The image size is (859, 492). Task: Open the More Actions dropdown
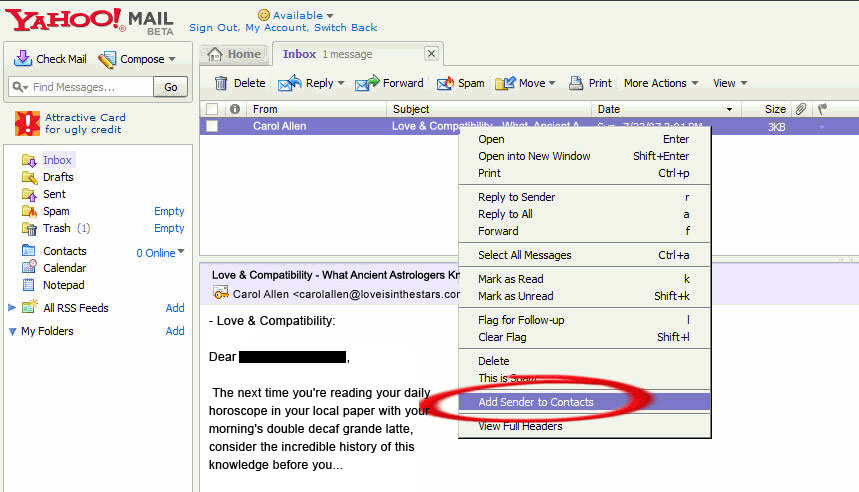tap(661, 83)
